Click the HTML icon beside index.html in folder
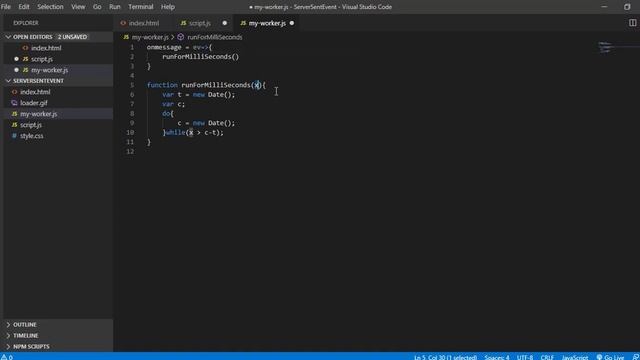The width and height of the screenshot is (640, 360). (x=14, y=92)
